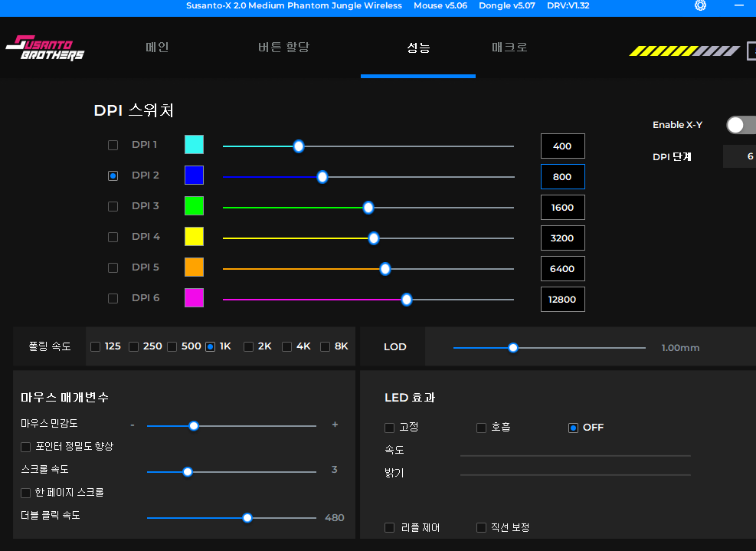Open the cyan DPI 1 color swatch
This screenshot has width=756, height=551.
pyautogui.click(x=194, y=145)
